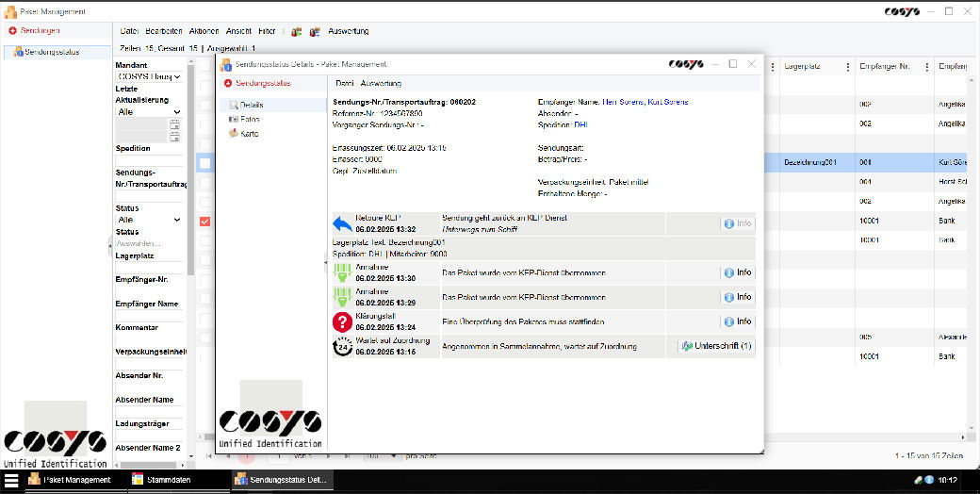Click Info button for Annahme 13:30 entry
Screen dimensions: 980x494
pyautogui.click(x=738, y=272)
